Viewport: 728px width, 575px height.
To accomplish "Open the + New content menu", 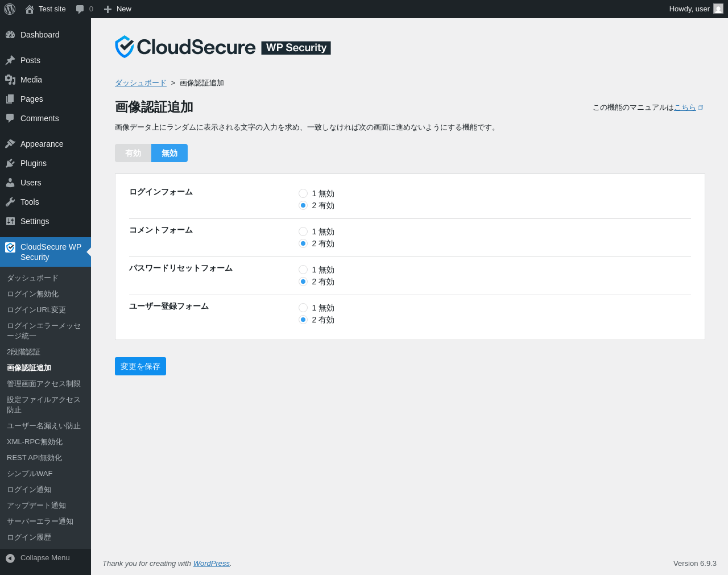I will click(118, 9).
